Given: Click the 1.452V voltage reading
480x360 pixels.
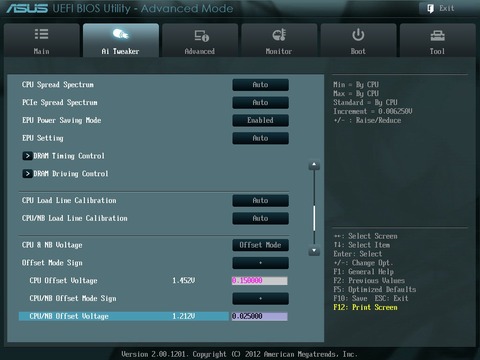Looking at the screenshot, I should click(184, 281).
